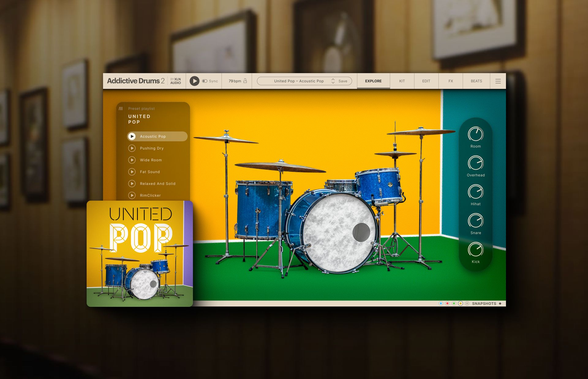This screenshot has height=379, width=588.
Task: Toggle the Sync switch
Action: point(205,81)
